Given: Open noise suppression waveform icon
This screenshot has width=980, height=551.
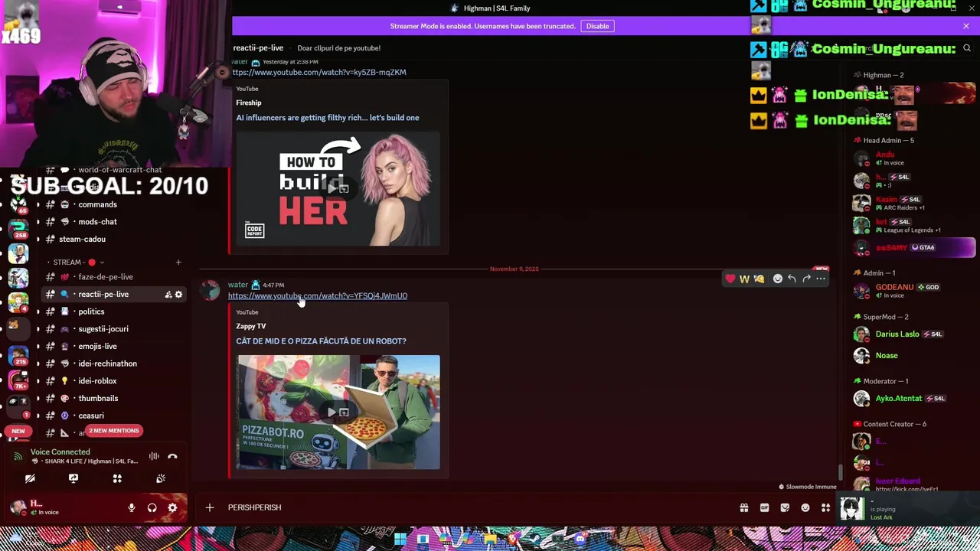Looking at the screenshot, I should point(154,456).
